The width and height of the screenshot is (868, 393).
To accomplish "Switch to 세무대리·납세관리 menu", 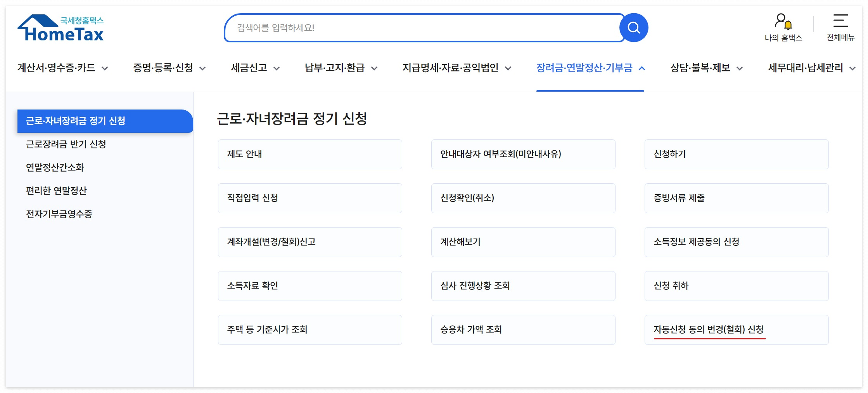I will coord(806,68).
